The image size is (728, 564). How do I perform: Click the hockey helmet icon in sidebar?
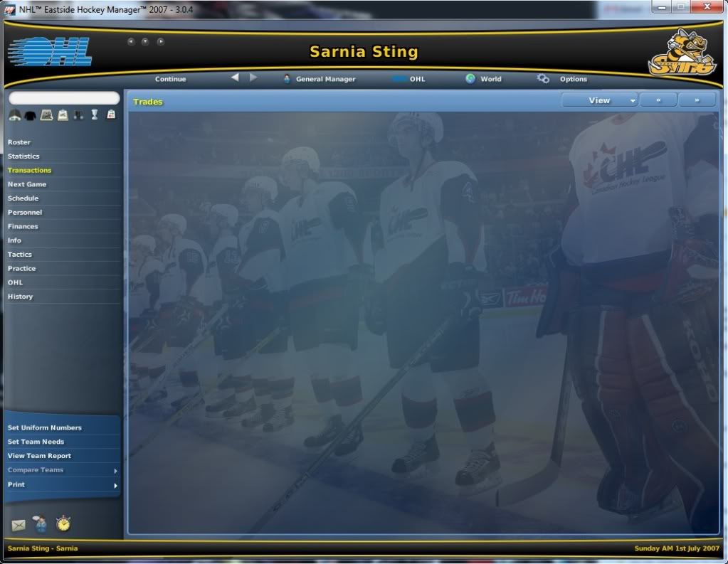(x=14, y=115)
